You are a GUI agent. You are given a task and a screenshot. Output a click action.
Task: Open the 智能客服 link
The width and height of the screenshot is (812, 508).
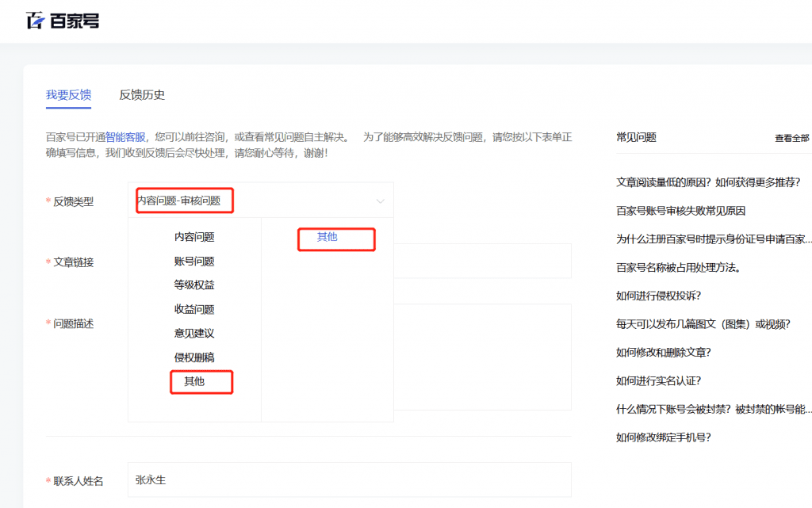pyautogui.click(x=126, y=137)
